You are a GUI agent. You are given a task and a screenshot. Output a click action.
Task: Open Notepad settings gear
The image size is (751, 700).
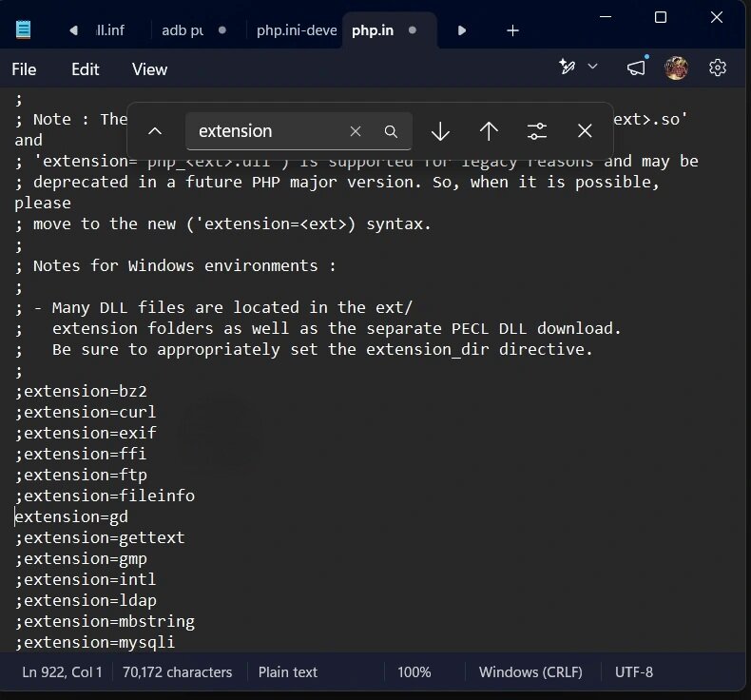coord(717,68)
